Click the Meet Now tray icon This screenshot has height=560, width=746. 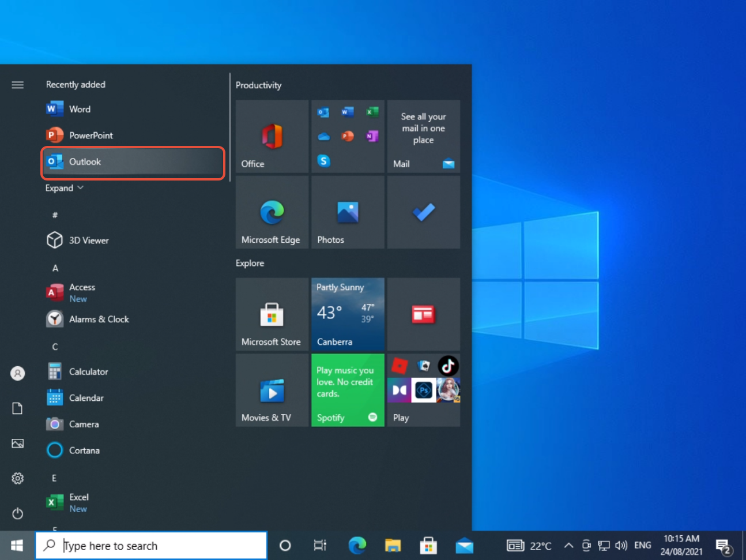click(x=586, y=546)
